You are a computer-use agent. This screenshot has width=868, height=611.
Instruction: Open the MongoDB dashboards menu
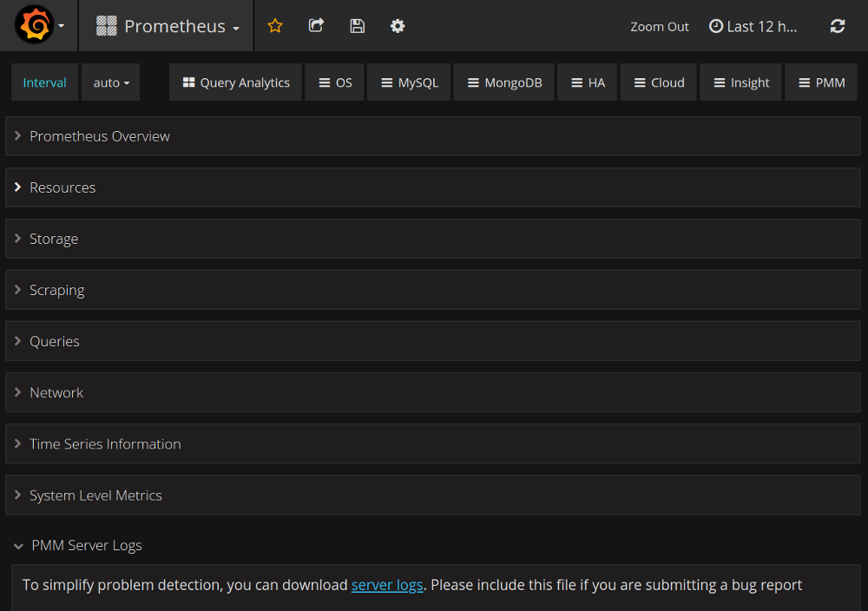click(x=504, y=82)
